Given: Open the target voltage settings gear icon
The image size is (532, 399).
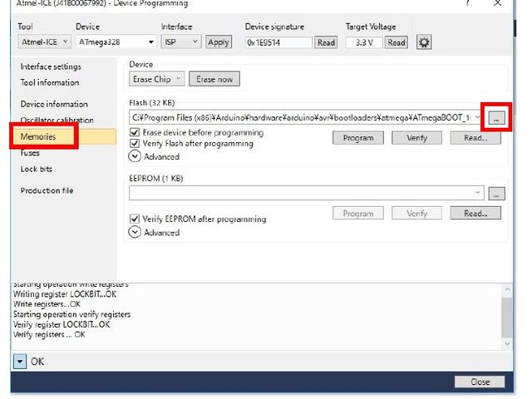Looking at the screenshot, I should pos(424,42).
